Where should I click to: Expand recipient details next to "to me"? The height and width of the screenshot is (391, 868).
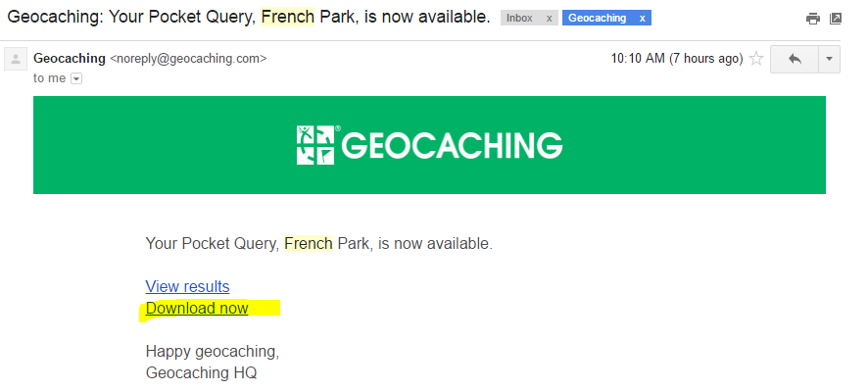point(76,79)
